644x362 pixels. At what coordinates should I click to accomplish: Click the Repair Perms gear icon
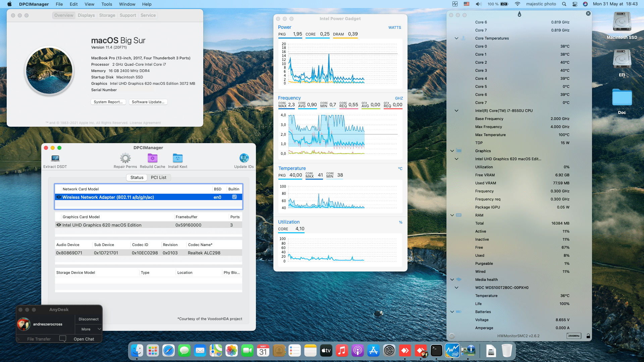tap(125, 158)
